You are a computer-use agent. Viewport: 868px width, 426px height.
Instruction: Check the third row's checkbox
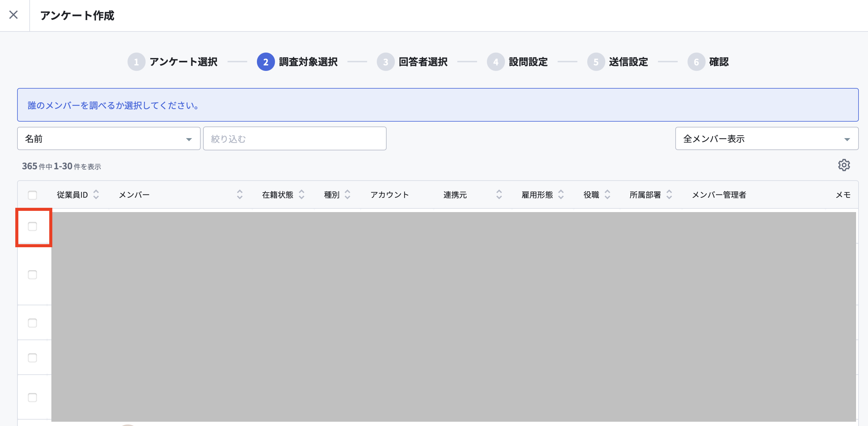pyautogui.click(x=32, y=323)
